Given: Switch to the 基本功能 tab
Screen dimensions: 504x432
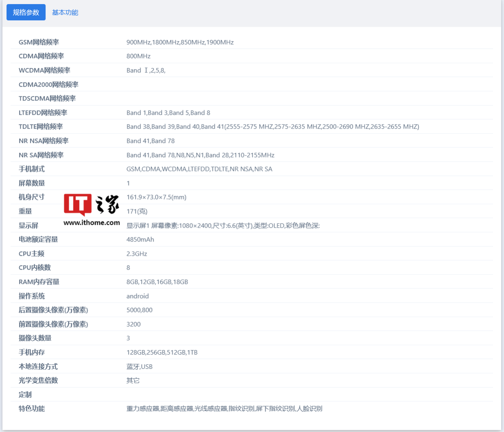Looking at the screenshot, I should 65,13.
